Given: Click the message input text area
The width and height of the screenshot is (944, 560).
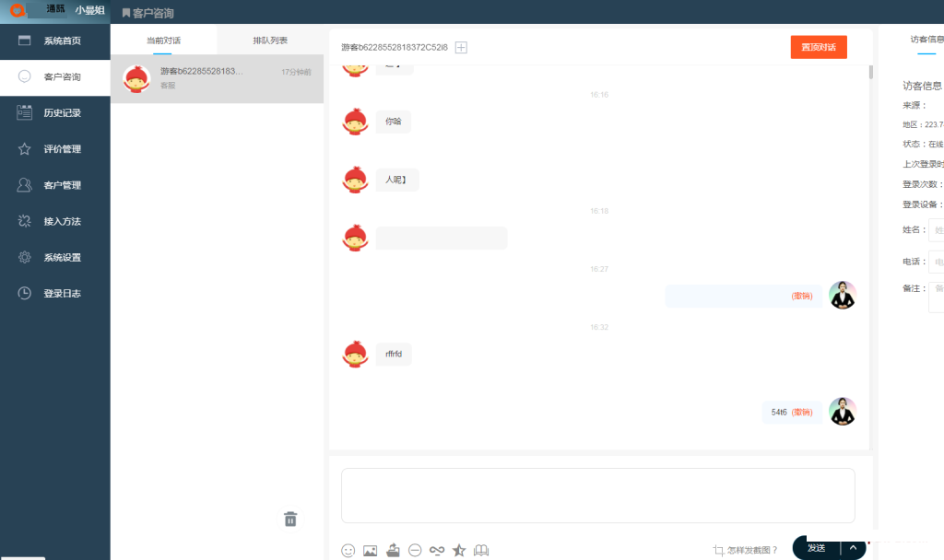Looking at the screenshot, I should pyautogui.click(x=597, y=496).
